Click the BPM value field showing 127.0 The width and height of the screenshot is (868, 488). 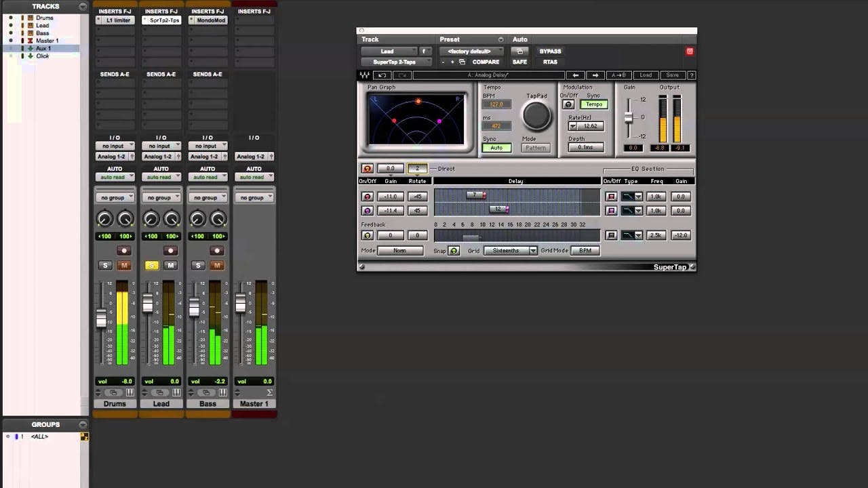pyautogui.click(x=497, y=104)
